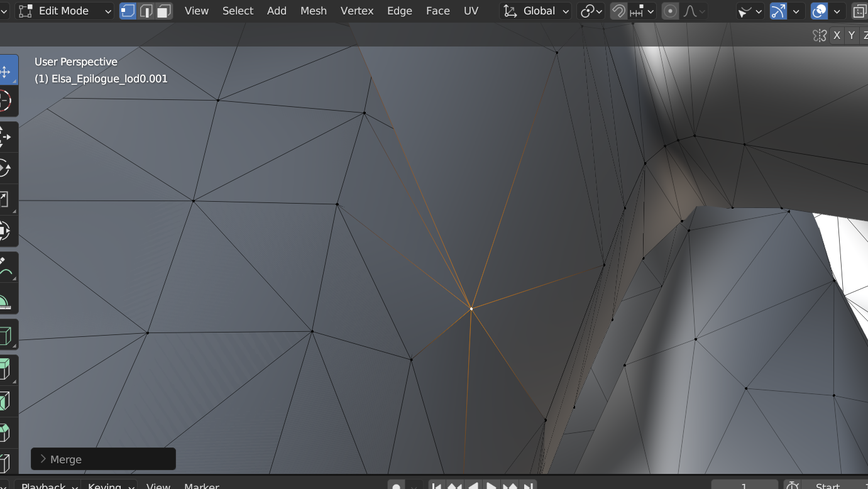Click the 'Elsa_Epilogue_lod0.001' object name text
The image size is (868, 489).
click(x=109, y=79)
